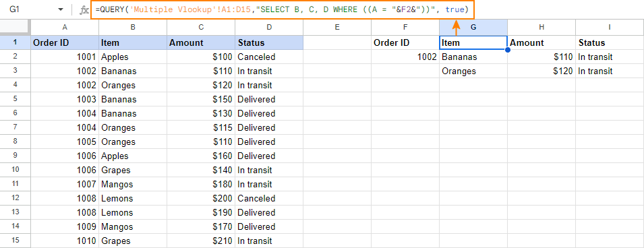644x248 pixels.
Task: Click cell F1 'Order ID'
Action: click(405, 42)
